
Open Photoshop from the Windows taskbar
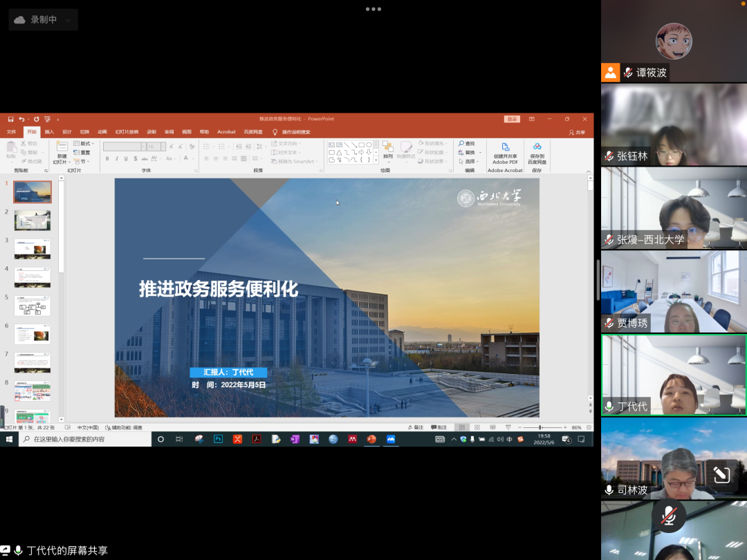click(x=218, y=439)
